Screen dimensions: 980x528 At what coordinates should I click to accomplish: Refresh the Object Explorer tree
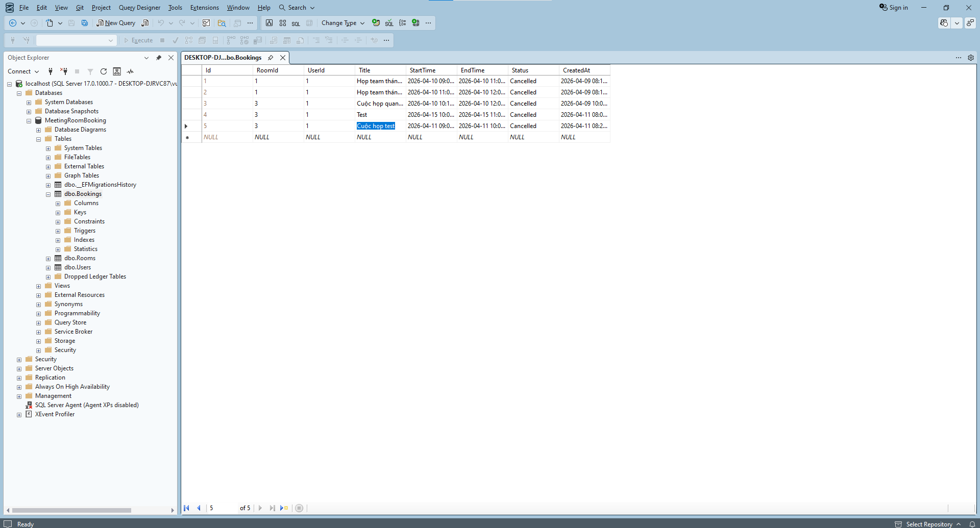point(104,71)
